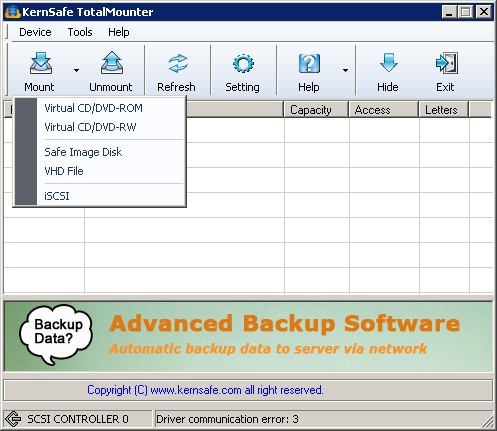
Task: Select Virtual CD/DVD-RW from Mount menu
Action: (110, 127)
